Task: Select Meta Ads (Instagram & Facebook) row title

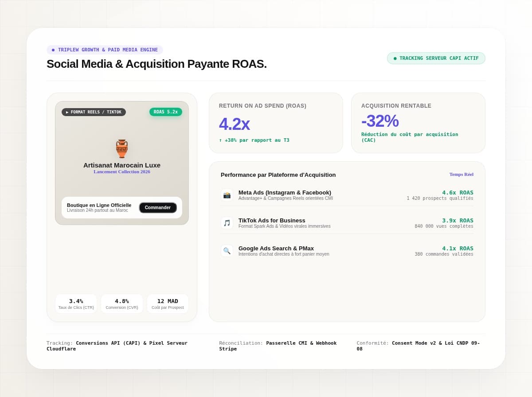Action: tap(285, 192)
